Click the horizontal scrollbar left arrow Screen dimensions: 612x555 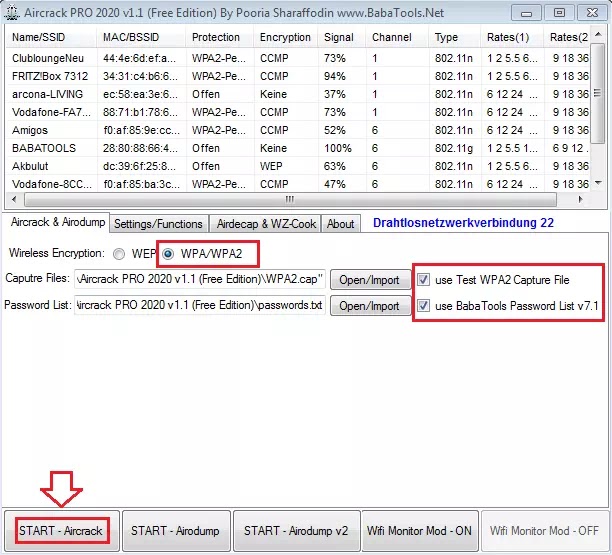coord(14,199)
